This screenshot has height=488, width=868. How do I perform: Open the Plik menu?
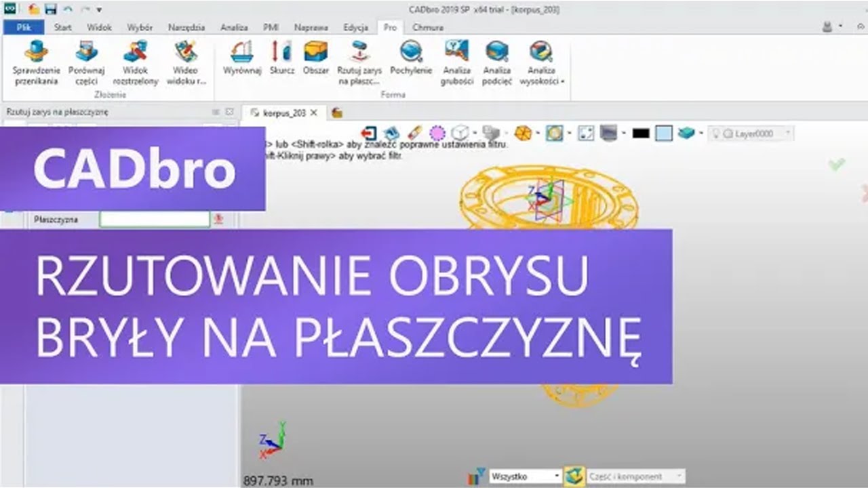tap(24, 27)
